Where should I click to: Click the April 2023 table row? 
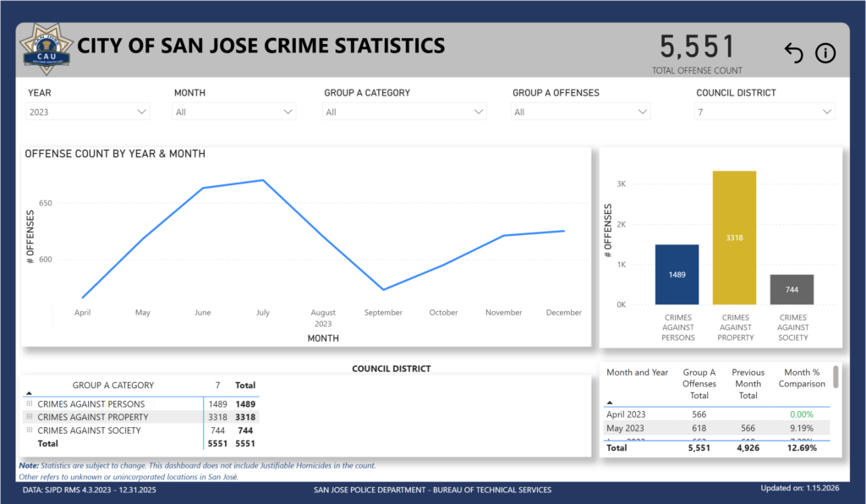(x=627, y=414)
